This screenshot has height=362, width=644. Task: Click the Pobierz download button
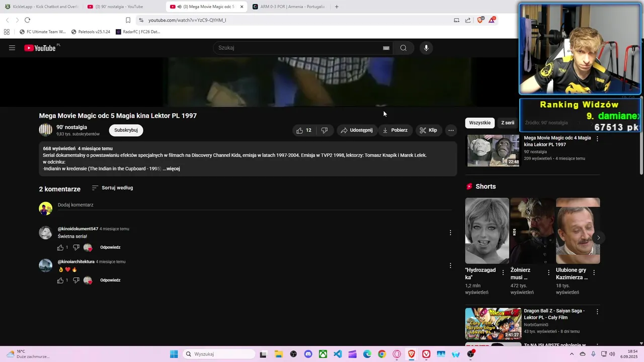[x=395, y=130]
